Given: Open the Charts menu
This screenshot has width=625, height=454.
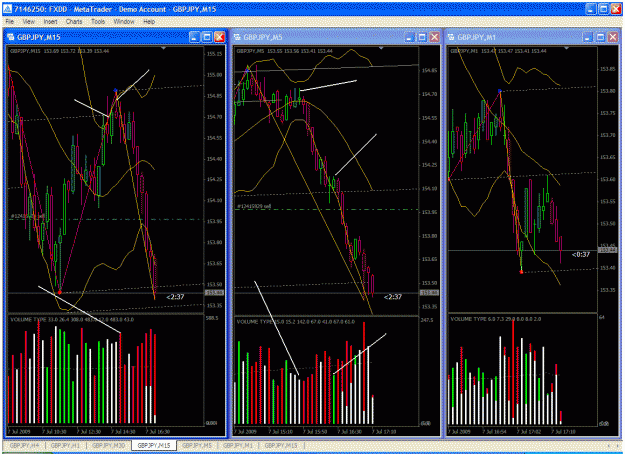Looking at the screenshot, I should [x=74, y=22].
